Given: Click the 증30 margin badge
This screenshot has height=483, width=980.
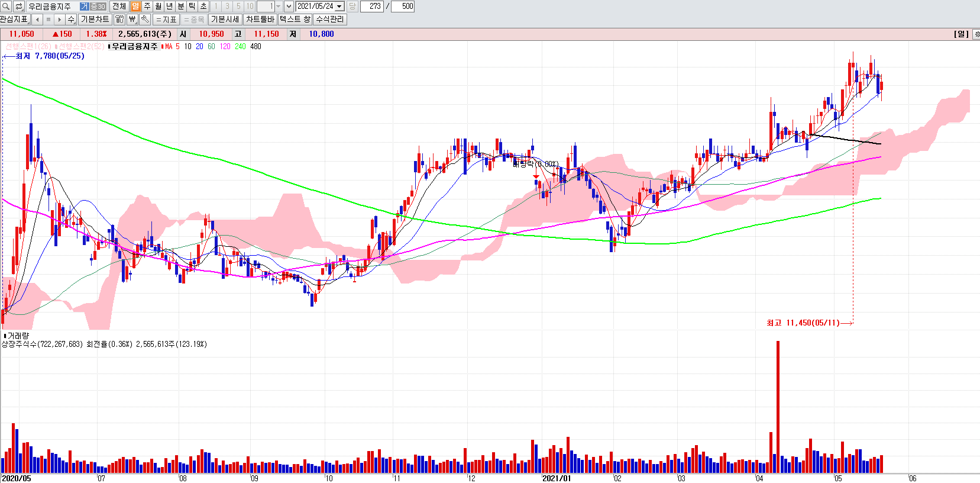Looking at the screenshot, I should point(98,6).
